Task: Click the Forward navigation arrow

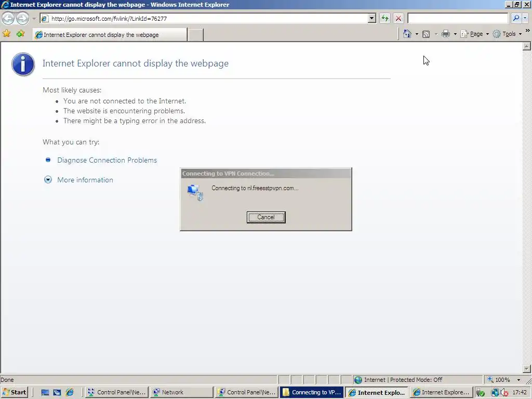Action: [22, 18]
